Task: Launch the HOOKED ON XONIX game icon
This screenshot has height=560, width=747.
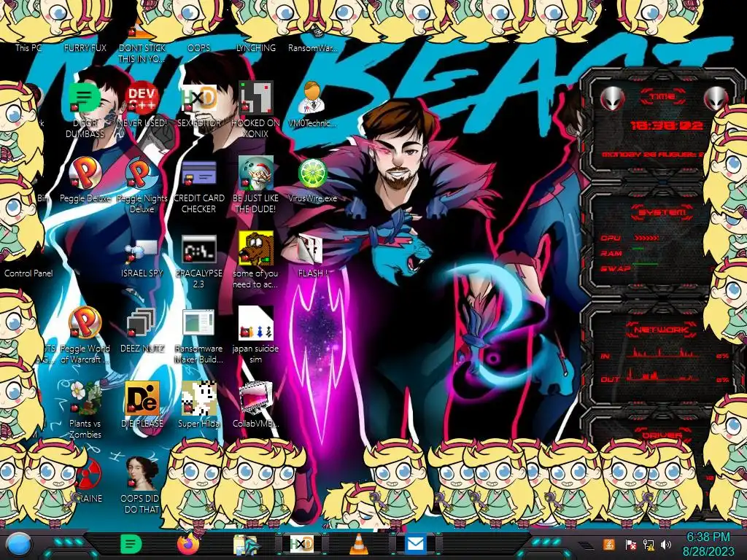Action: tap(256, 97)
